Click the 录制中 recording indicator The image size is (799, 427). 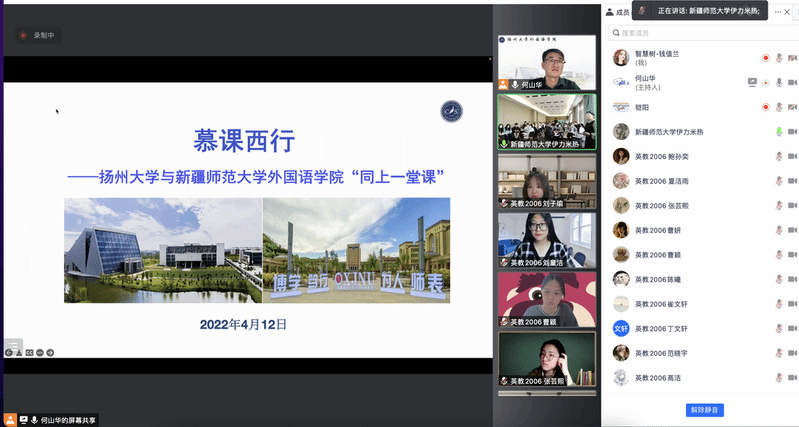[x=38, y=35]
